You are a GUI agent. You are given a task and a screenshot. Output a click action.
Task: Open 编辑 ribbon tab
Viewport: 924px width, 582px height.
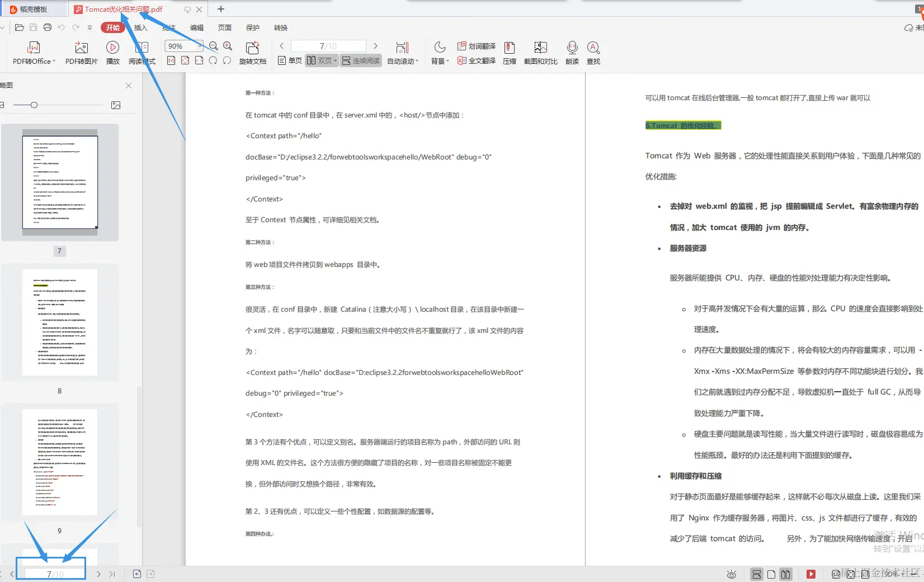[x=197, y=27]
